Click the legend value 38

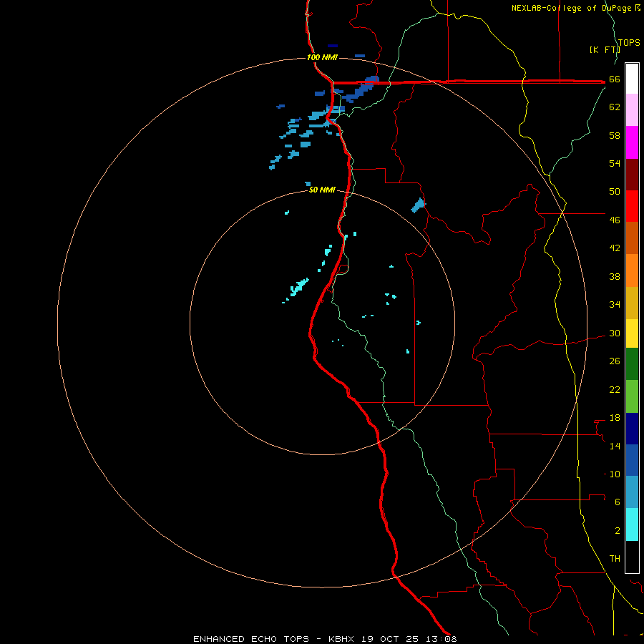point(615,276)
